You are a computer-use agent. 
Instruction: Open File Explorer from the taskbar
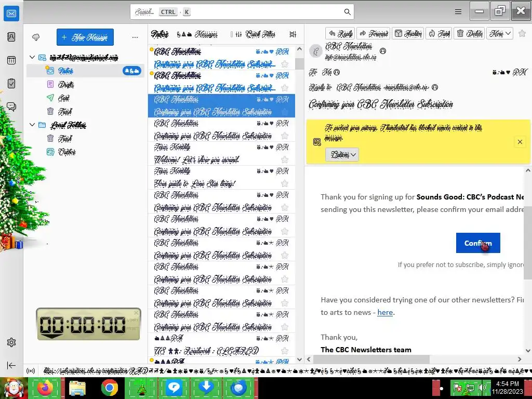[77, 388]
